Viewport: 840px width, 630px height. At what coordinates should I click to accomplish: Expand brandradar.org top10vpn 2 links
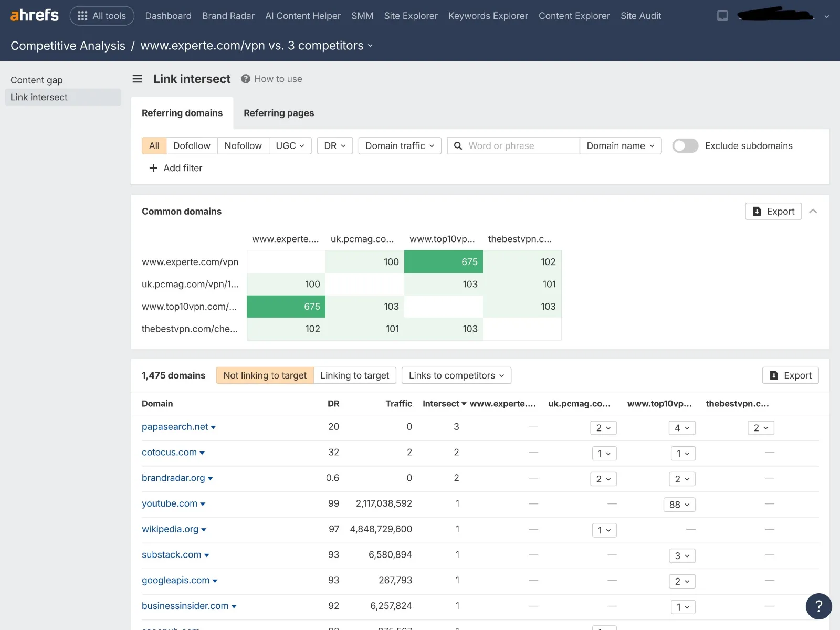pyautogui.click(x=682, y=479)
